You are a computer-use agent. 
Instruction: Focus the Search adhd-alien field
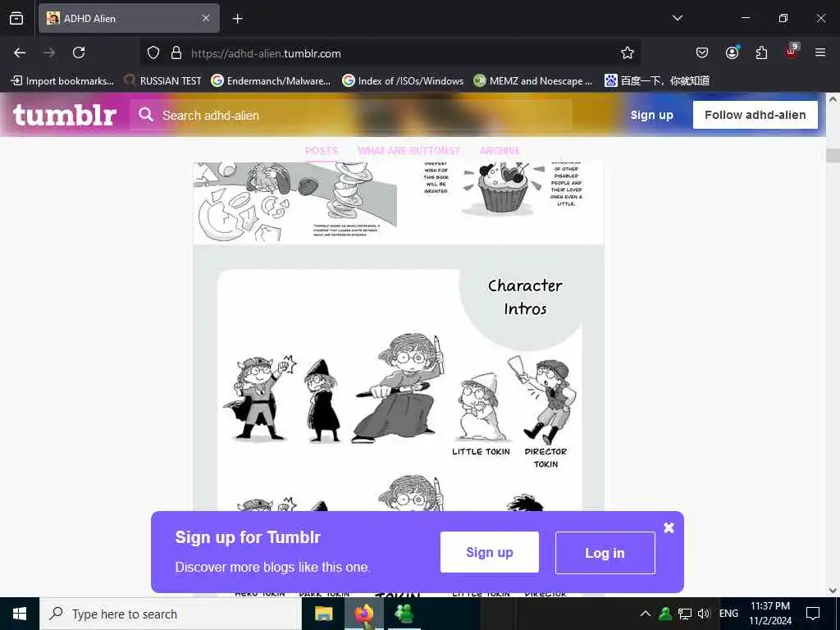click(x=351, y=115)
